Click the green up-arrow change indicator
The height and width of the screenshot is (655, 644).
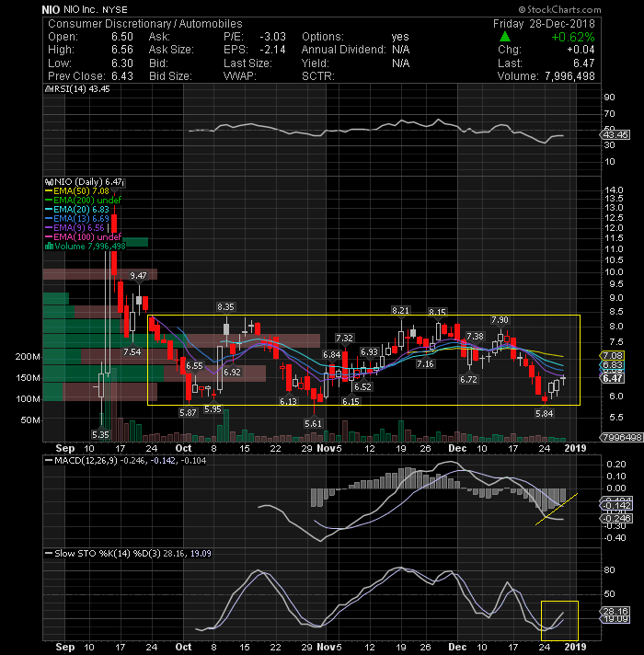(x=504, y=37)
